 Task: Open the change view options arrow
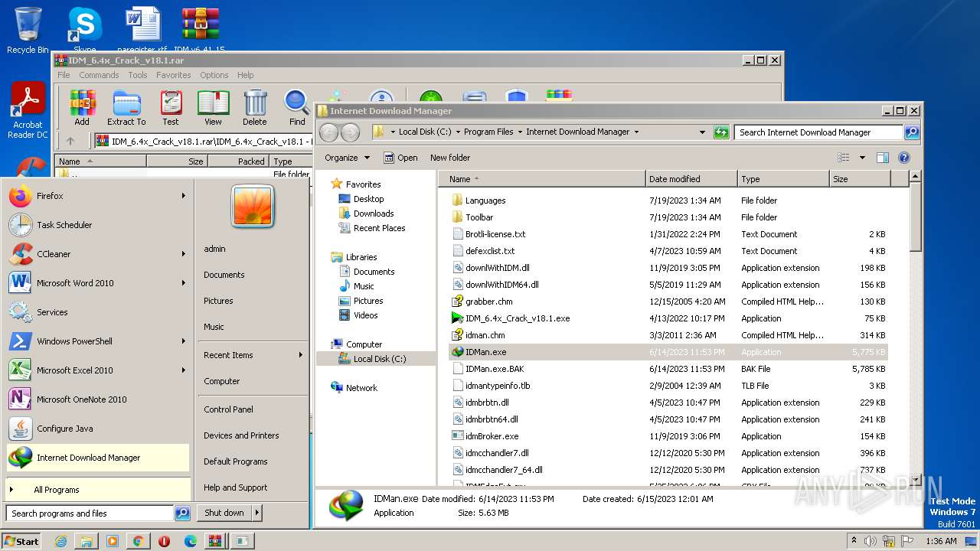coord(861,158)
